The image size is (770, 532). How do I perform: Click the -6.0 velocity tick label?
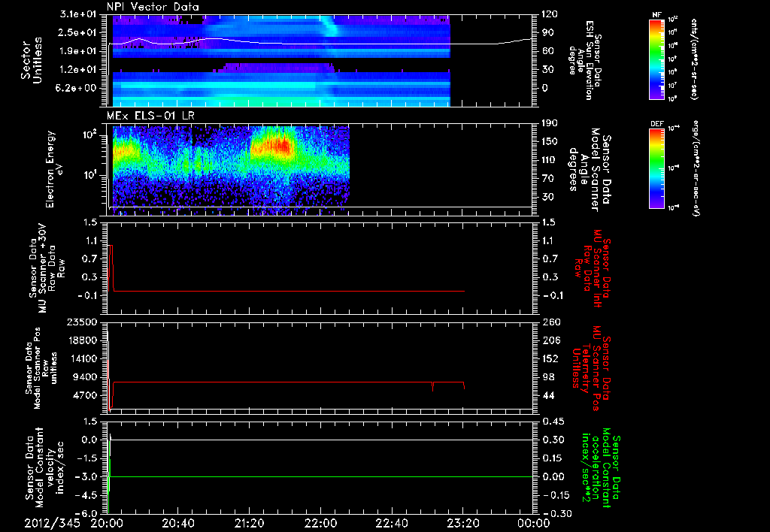86,514
